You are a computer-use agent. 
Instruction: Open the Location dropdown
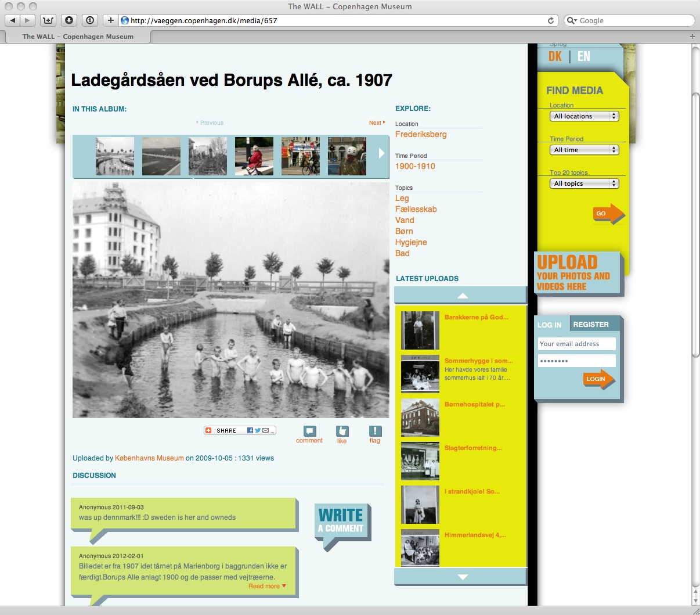pyautogui.click(x=584, y=116)
